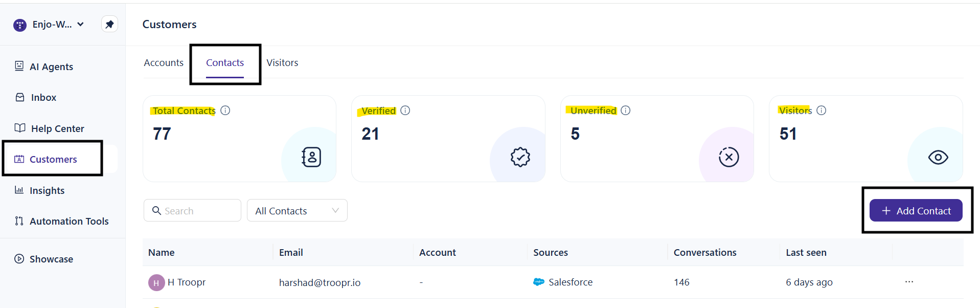Click the Enjo workspace logo icon
Viewport: 980px width, 308px height.
[20, 25]
